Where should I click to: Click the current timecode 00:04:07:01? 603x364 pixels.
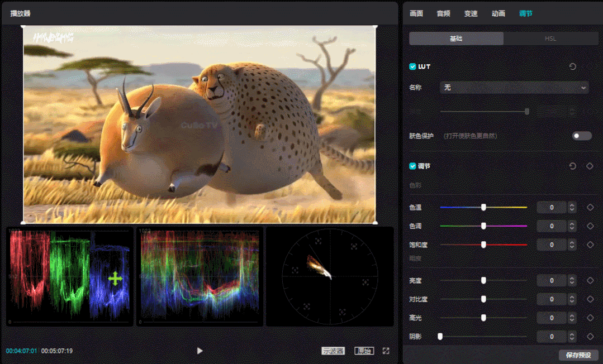tap(22, 351)
